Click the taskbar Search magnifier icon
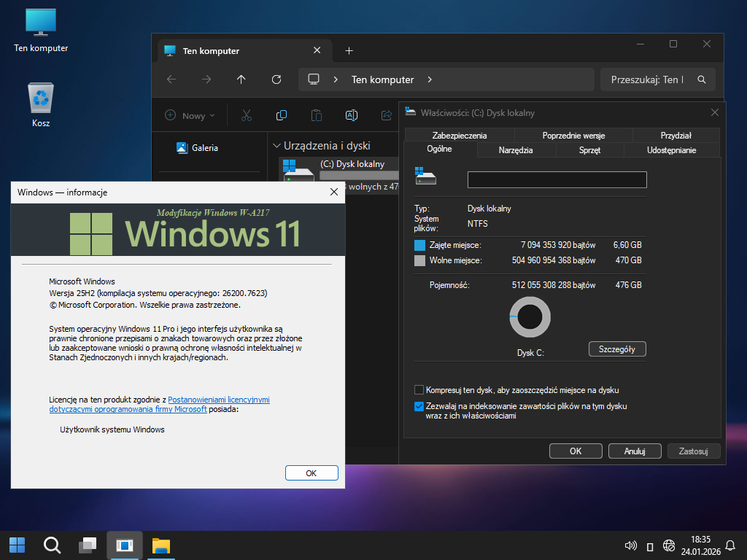Viewport: 747px width, 560px height. pyautogui.click(x=52, y=545)
